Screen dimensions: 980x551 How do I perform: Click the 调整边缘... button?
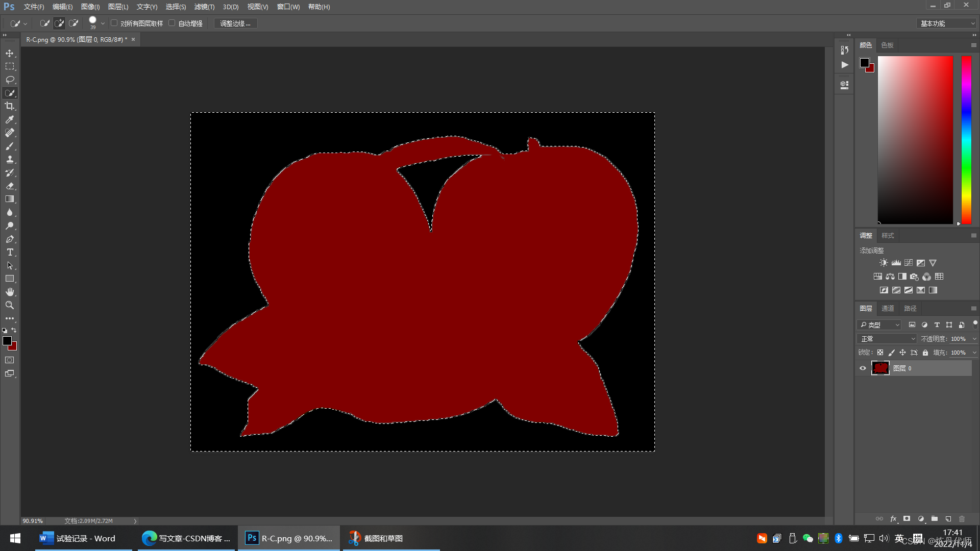235,23
